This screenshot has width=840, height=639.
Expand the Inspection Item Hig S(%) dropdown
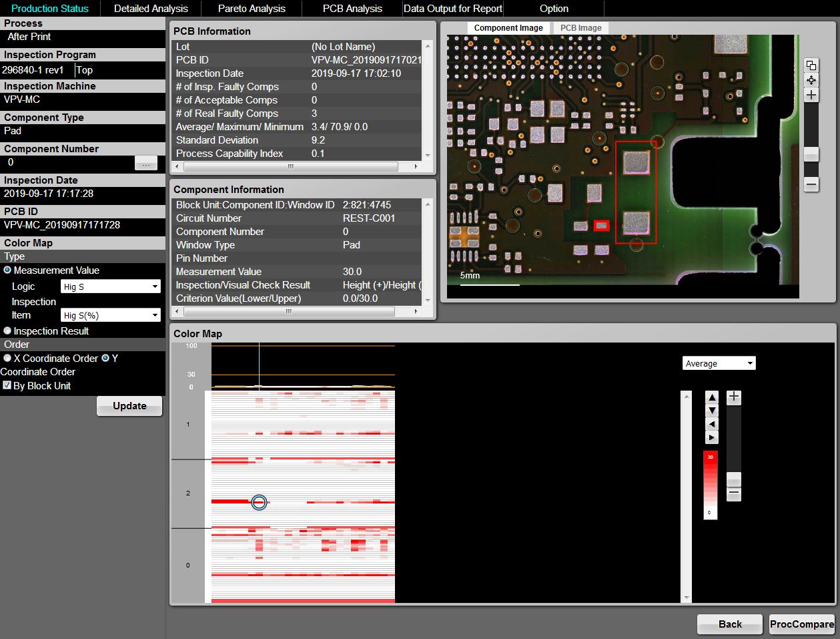point(111,315)
